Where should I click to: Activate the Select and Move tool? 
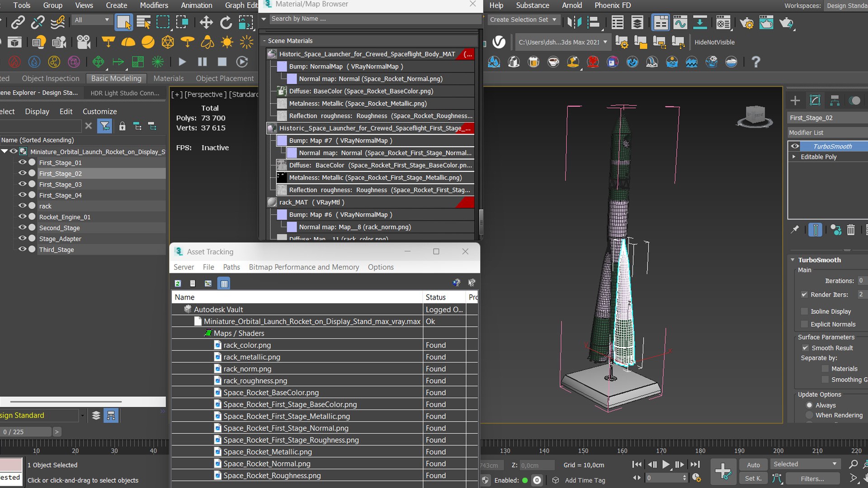(206, 22)
